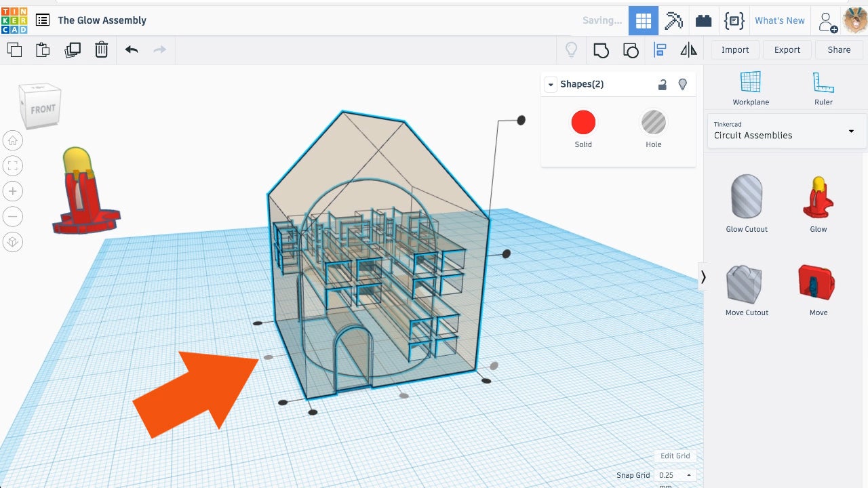Click the Share button
Screen dimensions: 868x488
pos(839,49)
